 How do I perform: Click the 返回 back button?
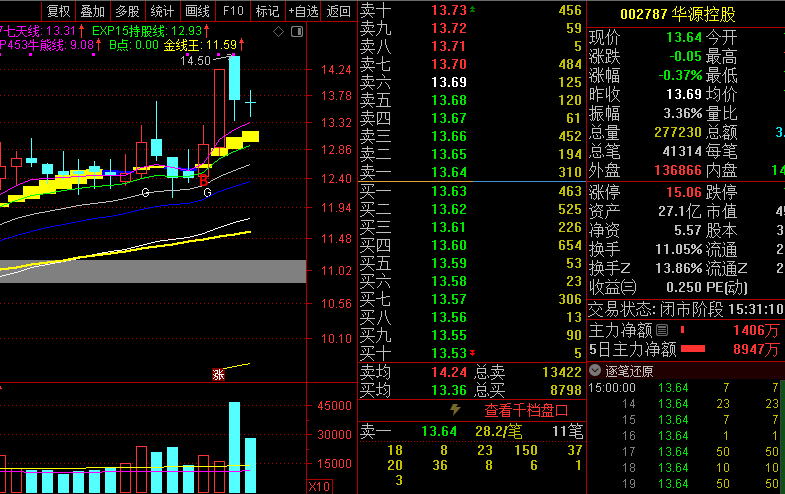pyautogui.click(x=340, y=11)
